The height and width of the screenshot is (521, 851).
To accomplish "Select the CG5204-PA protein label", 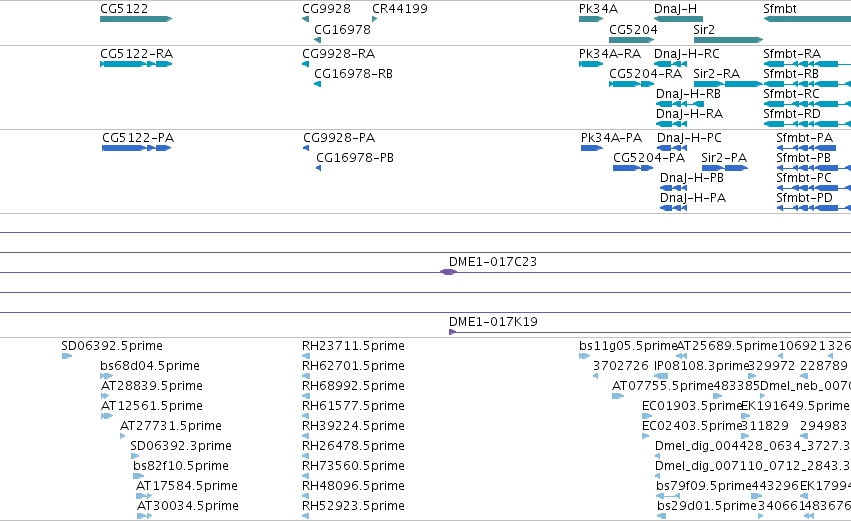I will 649,158.
